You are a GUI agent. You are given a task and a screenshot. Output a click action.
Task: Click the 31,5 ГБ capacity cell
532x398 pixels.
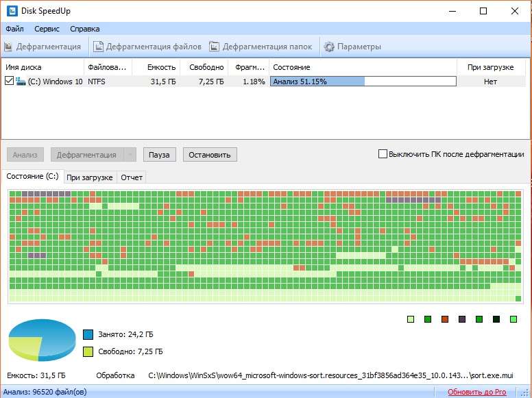pos(163,82)
